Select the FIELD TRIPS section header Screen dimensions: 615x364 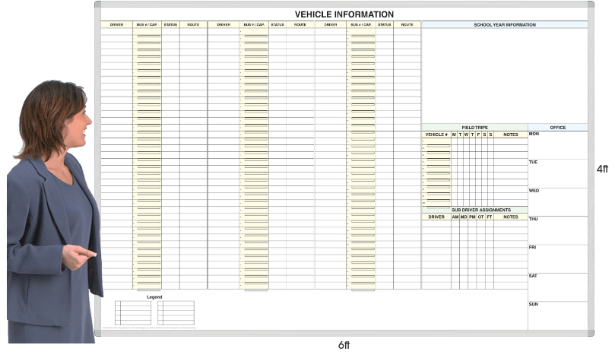click(474, 128)
